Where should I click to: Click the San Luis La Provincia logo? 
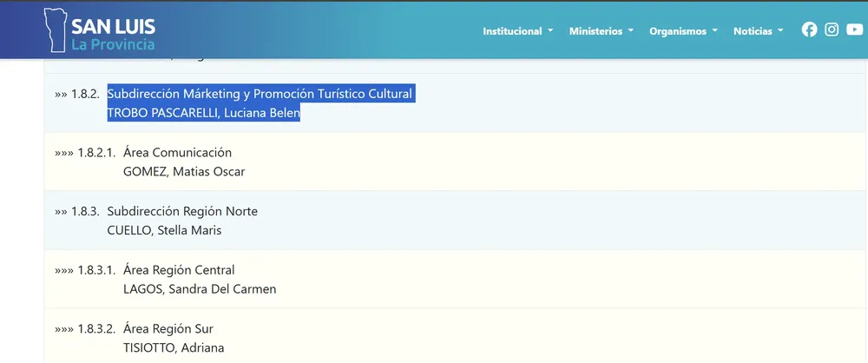tap(101, 30)
